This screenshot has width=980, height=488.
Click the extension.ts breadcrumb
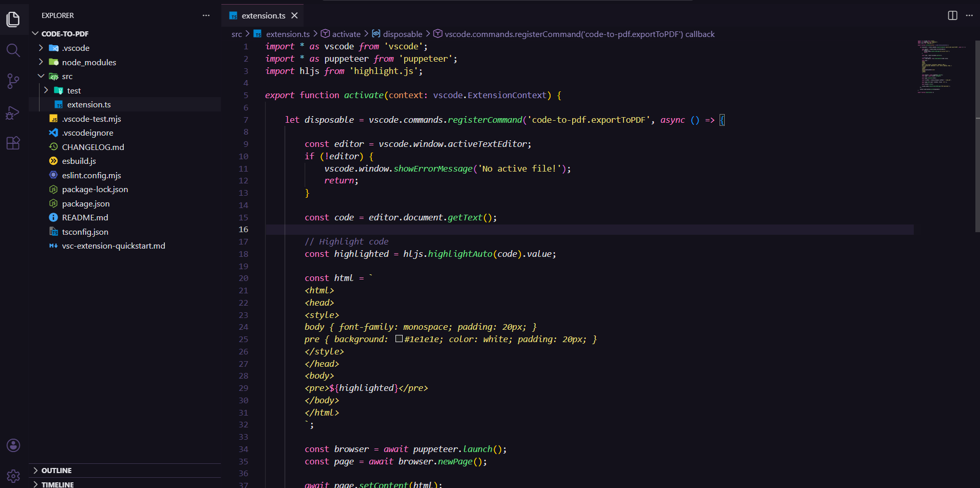point(282,34)
